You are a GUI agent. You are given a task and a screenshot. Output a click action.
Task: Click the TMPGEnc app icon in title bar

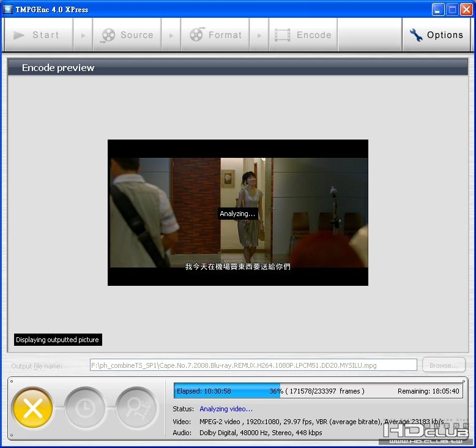(x=7, y=9)
